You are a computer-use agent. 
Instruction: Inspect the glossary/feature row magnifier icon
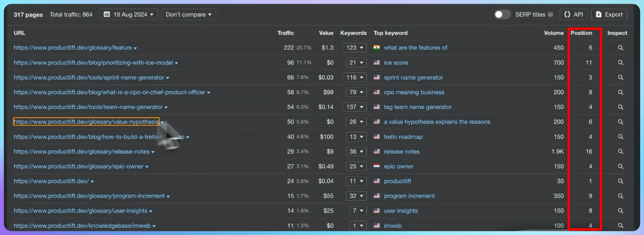[620, 47]
